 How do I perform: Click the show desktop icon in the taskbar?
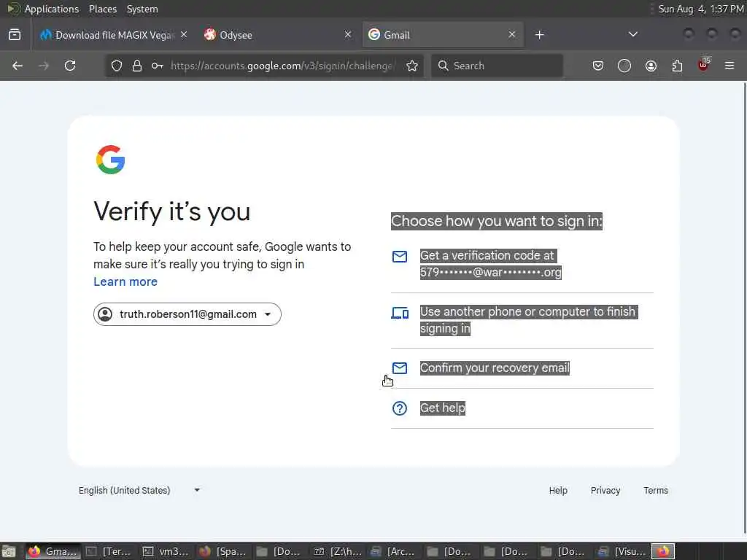pos(9,551)
